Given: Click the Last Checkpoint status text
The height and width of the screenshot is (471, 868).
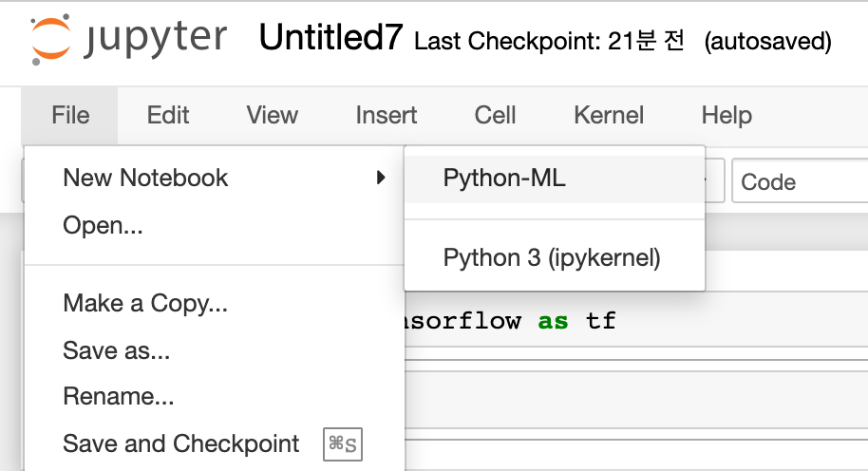Looking at the screenshot, I should pos(549,41).
